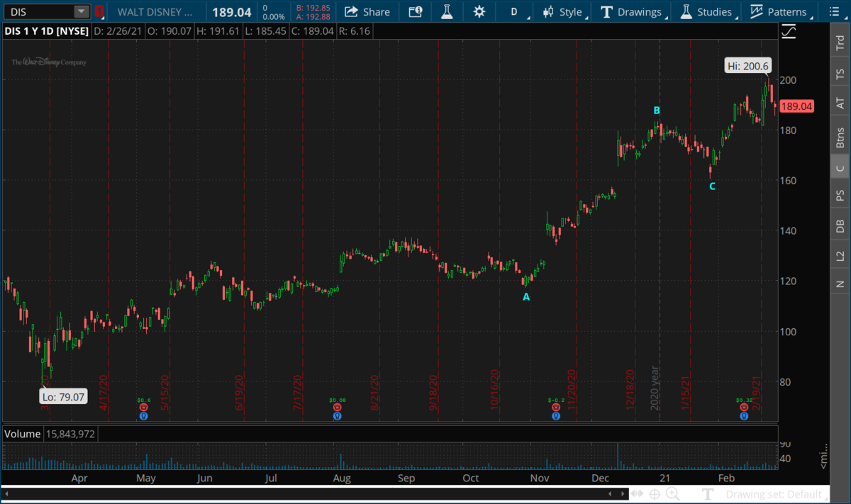
Task: Click the volume value 15,843,972
Action: [x=72, y=433]
